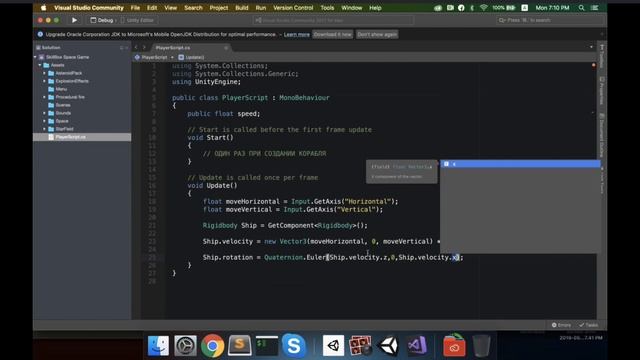Open the View menu
This screenshot has width=640, height=360.
point(171,8)
